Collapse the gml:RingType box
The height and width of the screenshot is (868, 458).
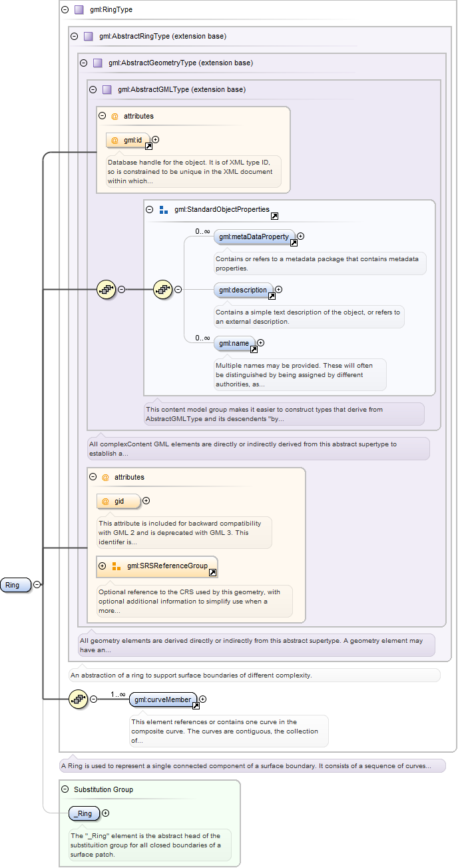pos(65,10)
